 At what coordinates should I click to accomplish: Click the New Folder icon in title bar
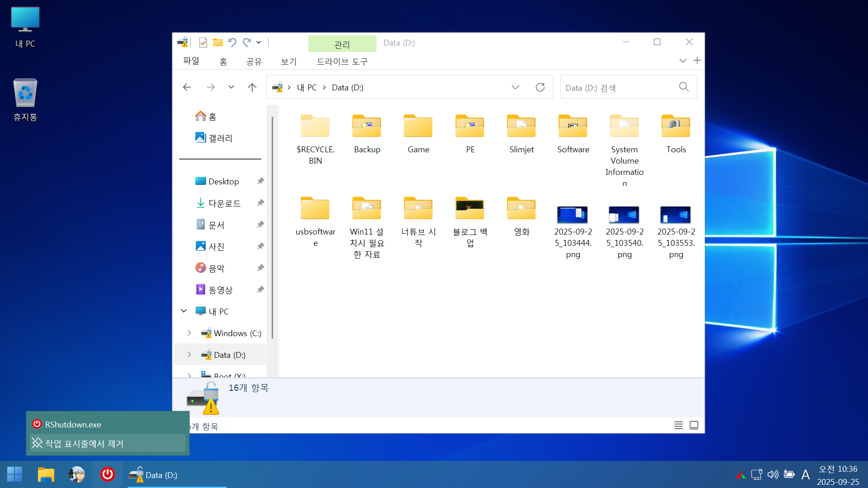point(218,42)
